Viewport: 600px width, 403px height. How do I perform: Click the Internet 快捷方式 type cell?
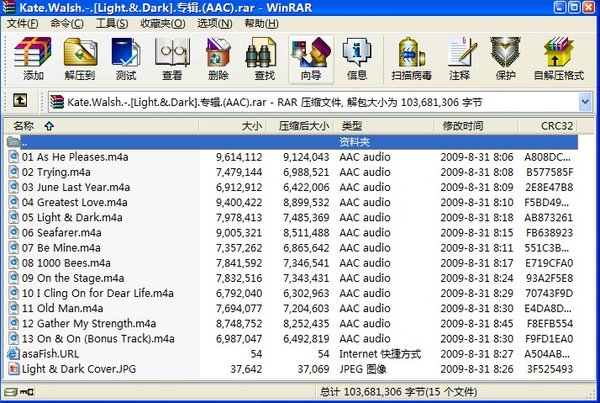(x=380, y=354)
